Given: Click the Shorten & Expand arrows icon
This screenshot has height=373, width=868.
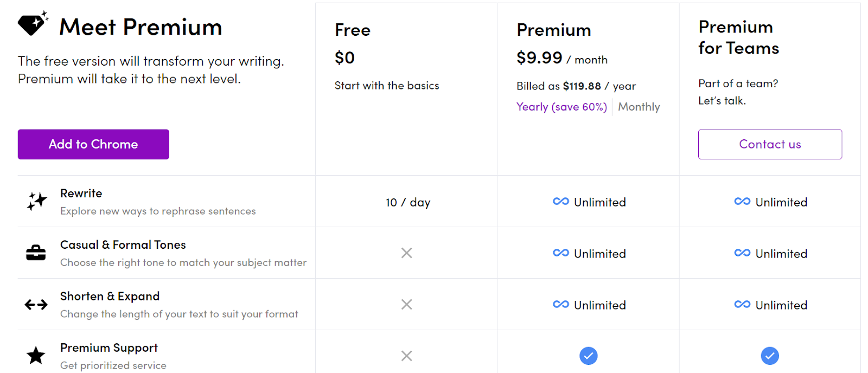Looking at the screenshot, I should pos(36,305).
